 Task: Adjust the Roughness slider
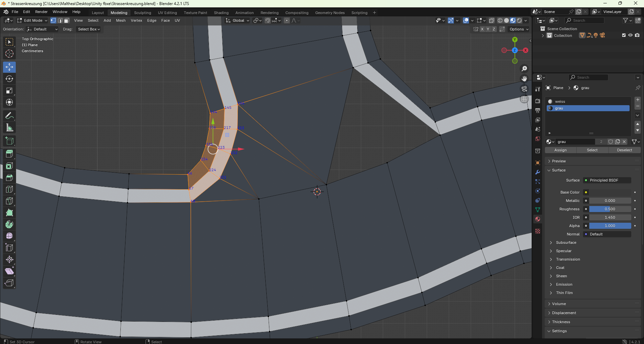click(609, 209)
